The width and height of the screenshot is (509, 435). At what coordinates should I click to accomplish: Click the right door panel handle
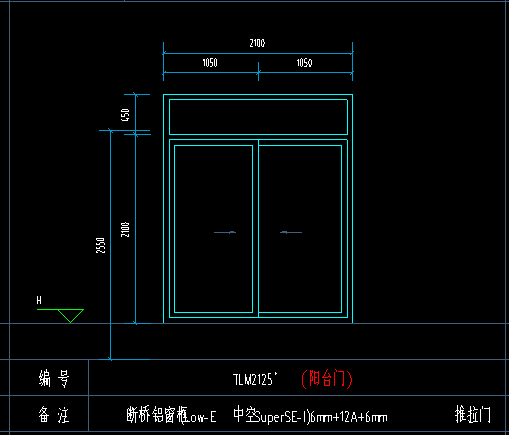(x=291, y=232)
